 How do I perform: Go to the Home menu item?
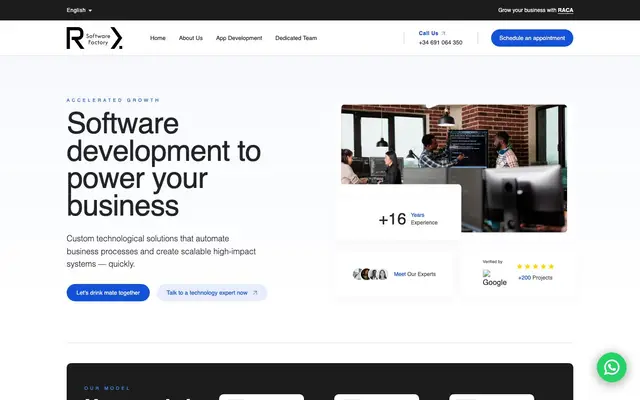[x=158, y=38]
